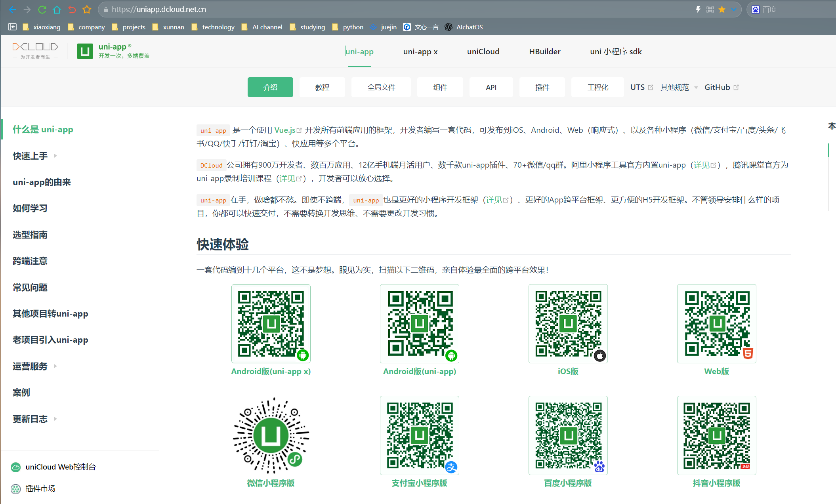Click the filled yellow favorite star
This screenshot has width=836, height=504.
tap(722, 10)
